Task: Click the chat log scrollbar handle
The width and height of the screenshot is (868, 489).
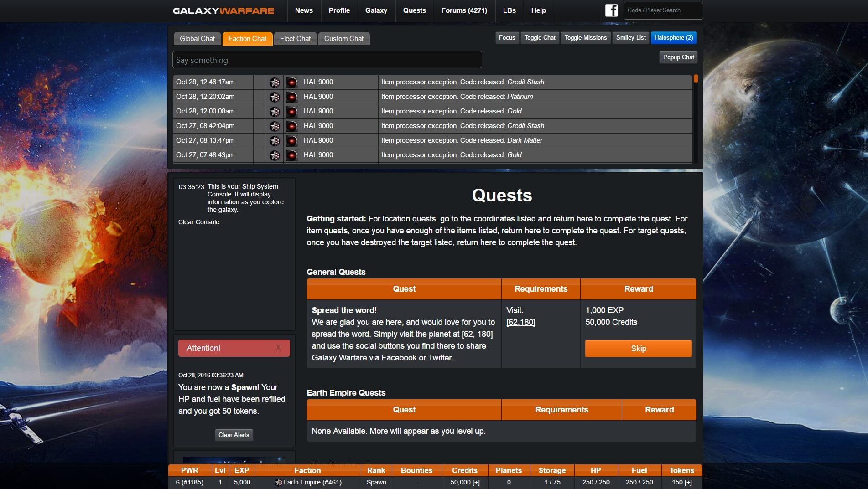Action: (696, 79)
